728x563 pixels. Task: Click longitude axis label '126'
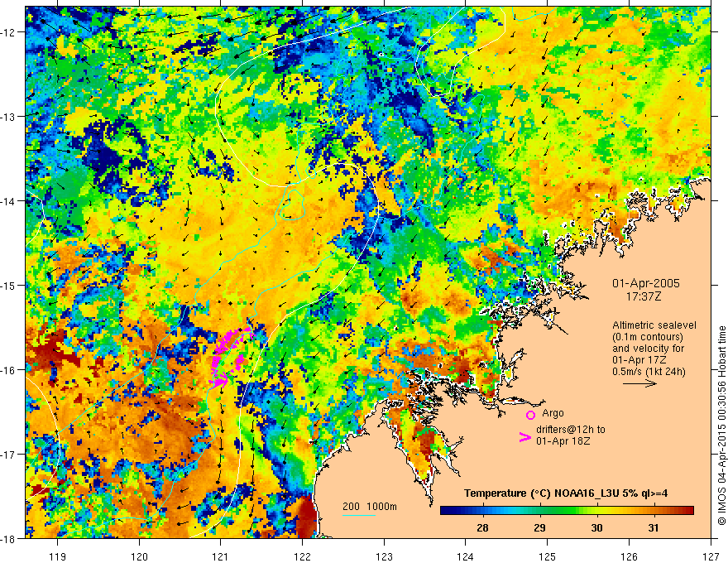[x=629, y=556]
